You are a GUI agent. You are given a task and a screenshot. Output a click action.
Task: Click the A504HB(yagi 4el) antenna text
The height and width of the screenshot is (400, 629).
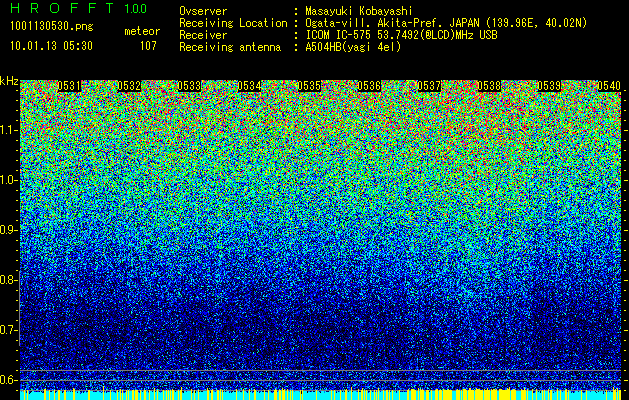pos(353,47)
